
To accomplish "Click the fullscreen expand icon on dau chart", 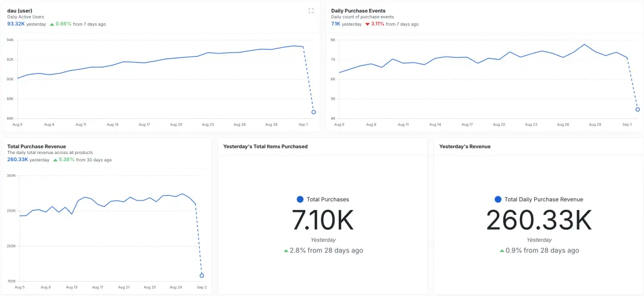I will coord(311,11).
